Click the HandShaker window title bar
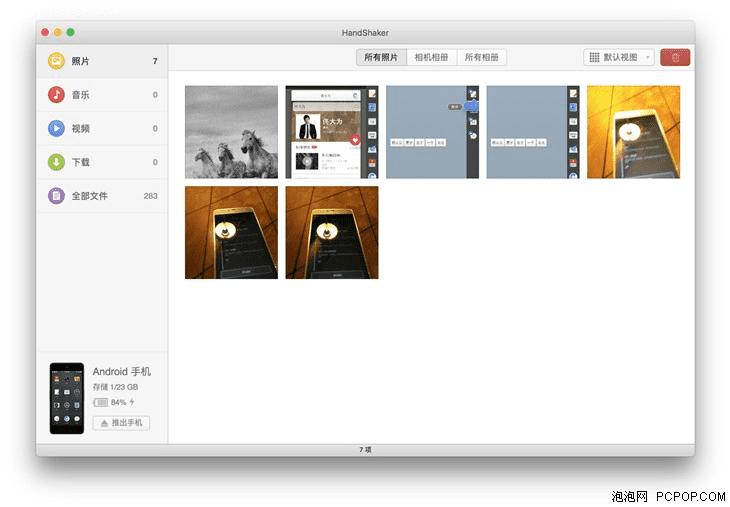Viewport: 730px width, 507px height. (365, 32)
